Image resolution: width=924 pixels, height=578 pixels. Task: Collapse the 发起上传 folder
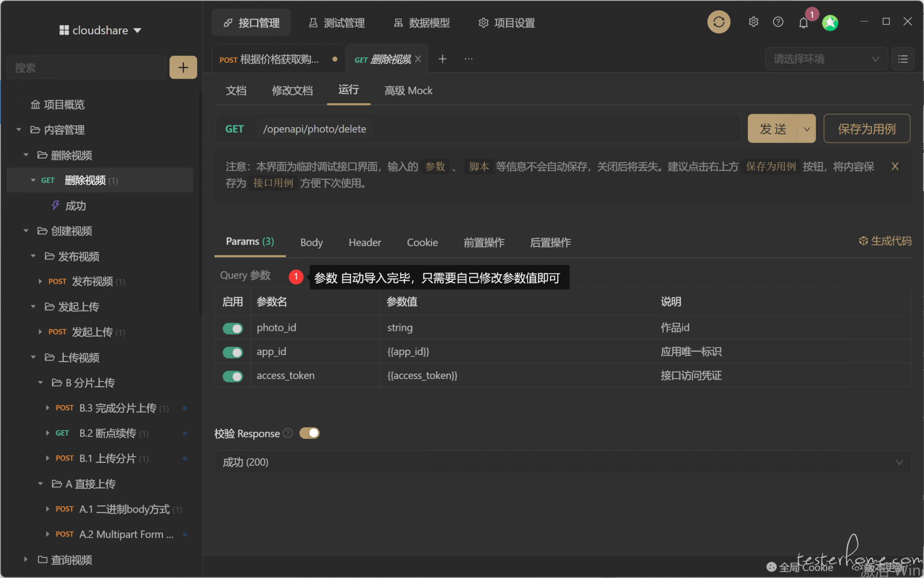(x=33, y=306)
